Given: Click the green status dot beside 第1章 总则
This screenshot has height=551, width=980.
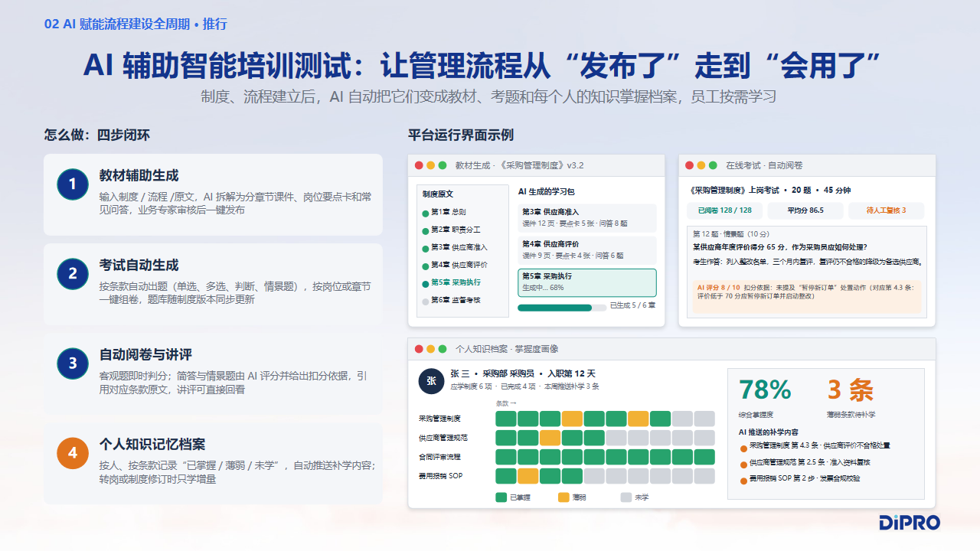Looking at the screenshot, I should pyautogui.click(x=426, y=213).
